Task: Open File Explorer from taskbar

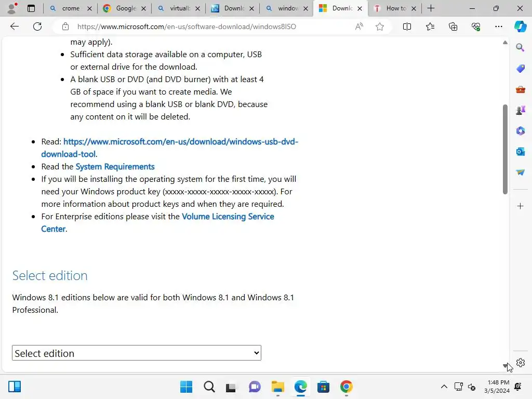Action: coord(277,387)
